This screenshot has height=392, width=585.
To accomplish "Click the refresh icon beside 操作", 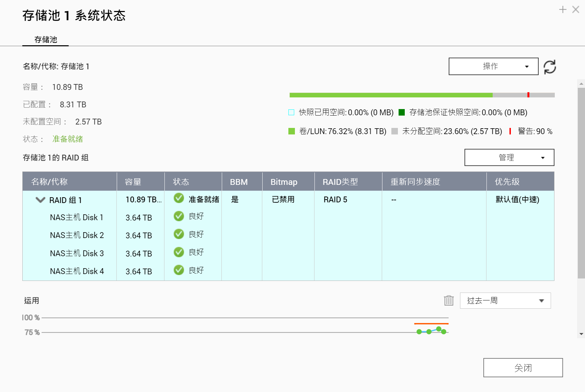I will [x=550, y=67].
